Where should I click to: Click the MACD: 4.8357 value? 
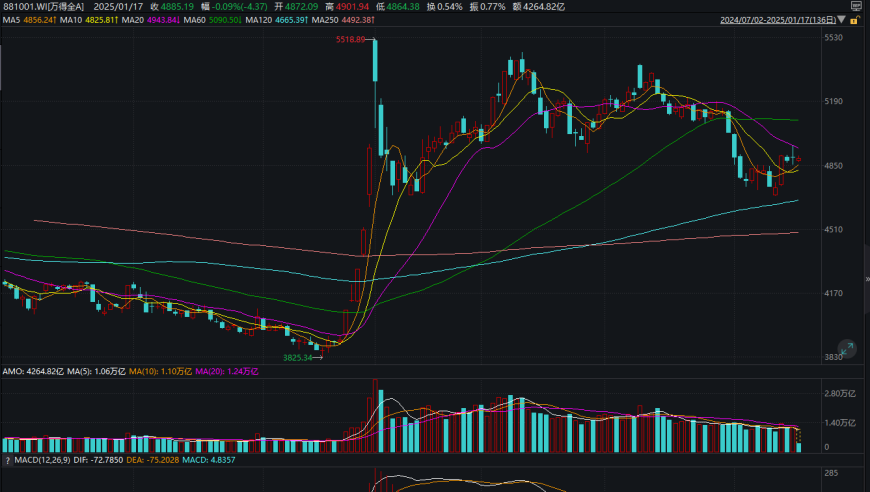pos(209,460)
